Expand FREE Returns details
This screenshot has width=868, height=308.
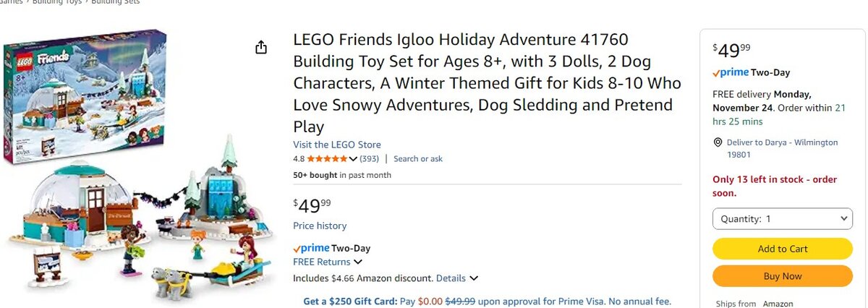click(x=358, y=262)
